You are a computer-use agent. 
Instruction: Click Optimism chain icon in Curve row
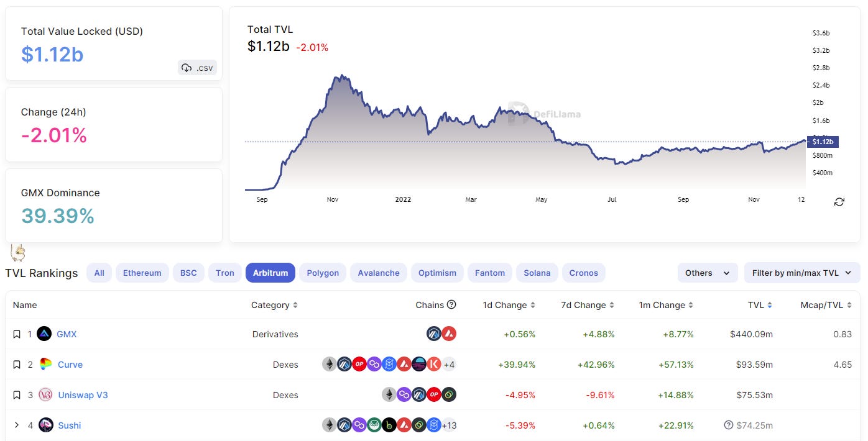(x=359, y=365)
